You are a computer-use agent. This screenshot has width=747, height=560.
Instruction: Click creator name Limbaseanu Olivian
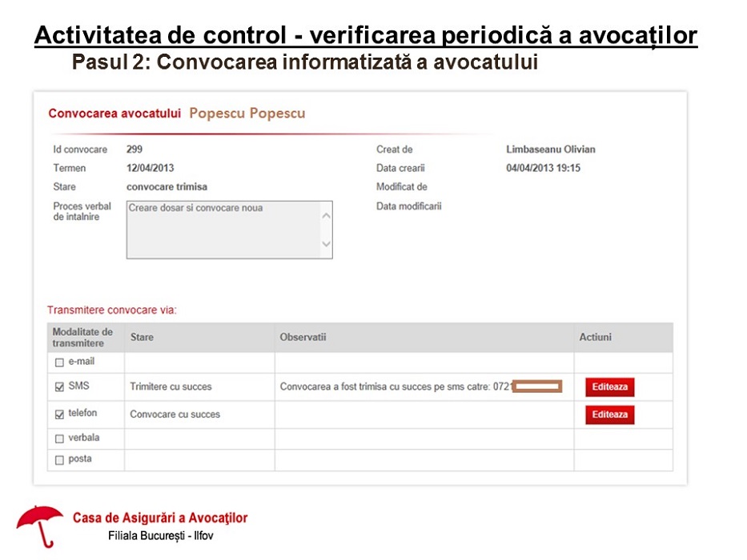point(550,150)
